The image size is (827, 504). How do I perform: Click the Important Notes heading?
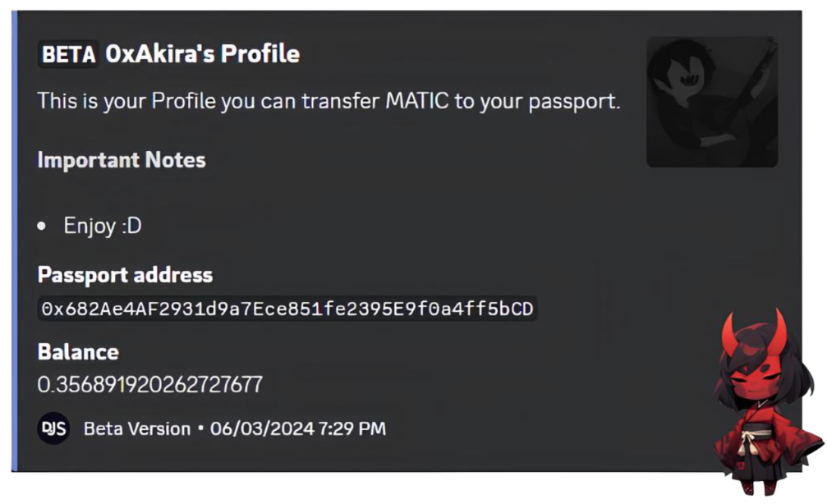point(122,160)
